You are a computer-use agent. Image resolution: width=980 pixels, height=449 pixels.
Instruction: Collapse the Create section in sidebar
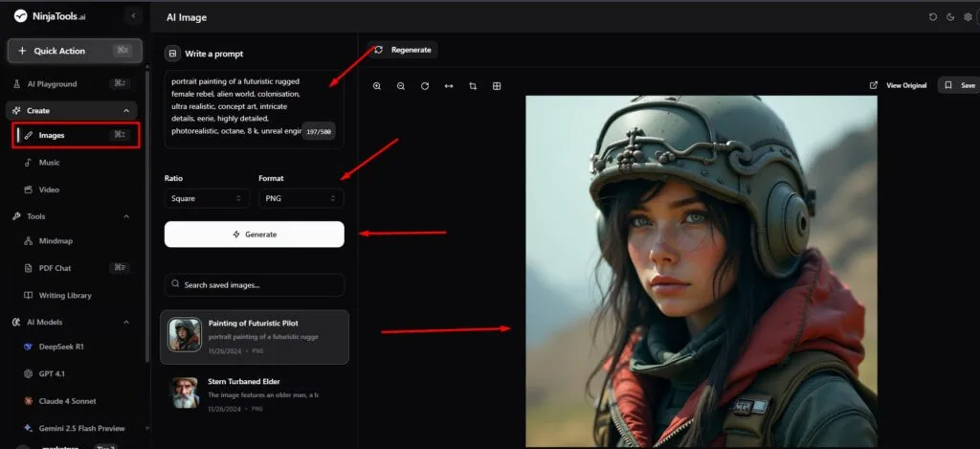pyautogui.click(x=127, y=111)
